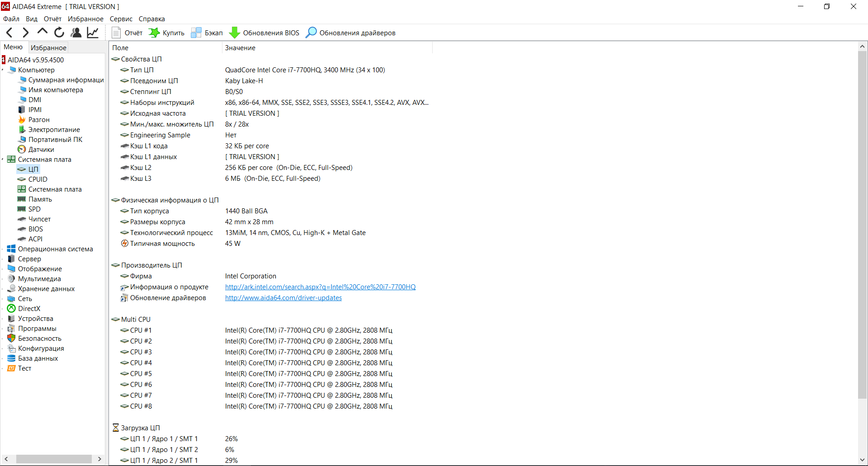Viewport: 868px width, 466px height.
Task: Open the SPD module icon
Action: (x=22, y=209)
